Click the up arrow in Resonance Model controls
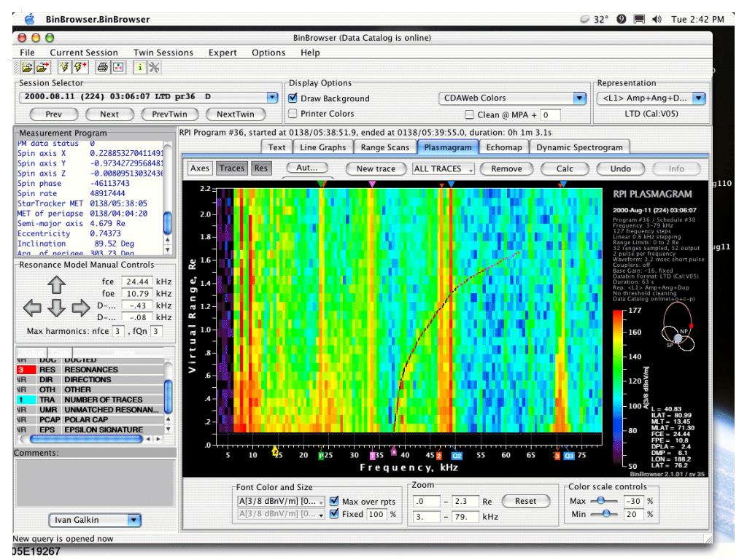747x560 pixels. pos(56,285)
